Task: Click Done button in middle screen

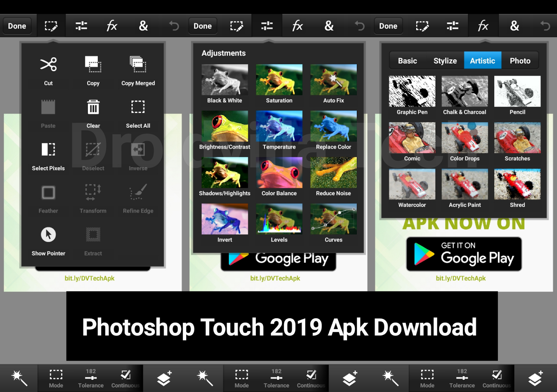Action: [x=203, y=26]
